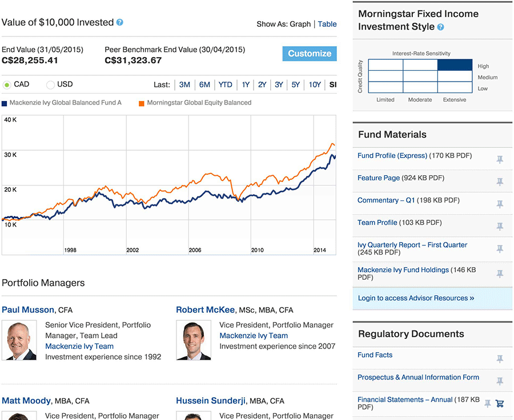Switch chart range to 10Y
The height and width of the screenshot is (420, 514).
tap(315, 85)
